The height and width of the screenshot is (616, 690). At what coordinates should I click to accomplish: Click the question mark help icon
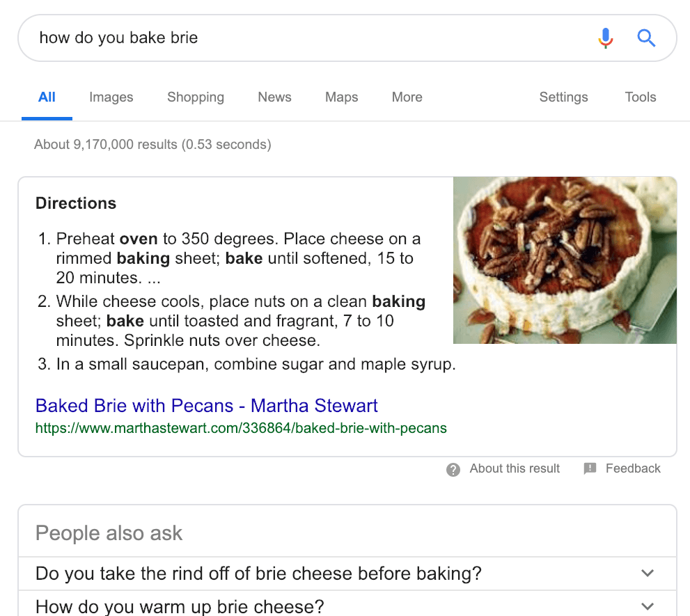pos(453,469)
